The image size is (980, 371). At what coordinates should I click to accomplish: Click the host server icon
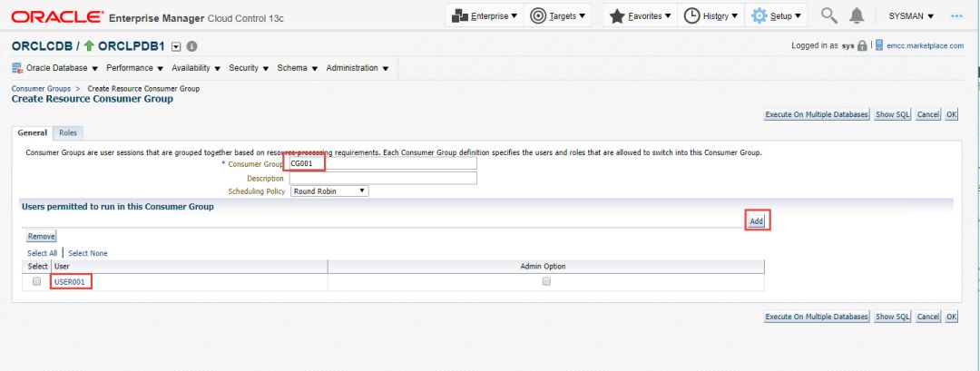(x=879, y=45)
